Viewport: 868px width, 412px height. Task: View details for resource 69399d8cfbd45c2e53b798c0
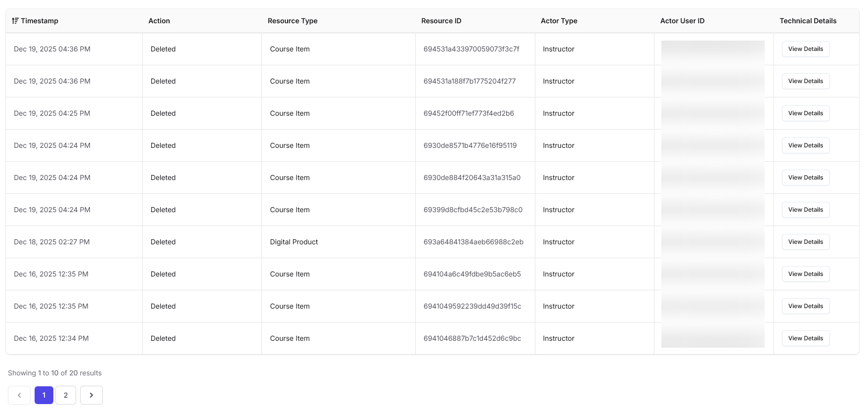click(x=805, y=210)
